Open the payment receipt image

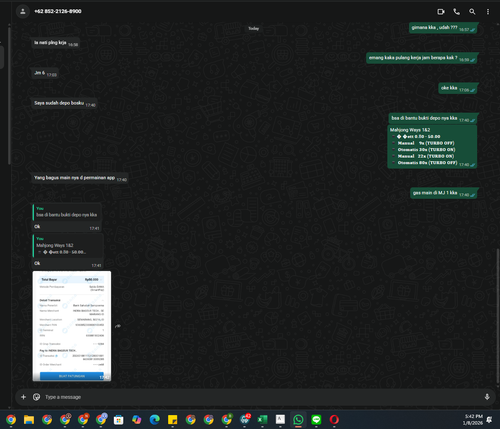pyautogui.click(x=72, y=326)
